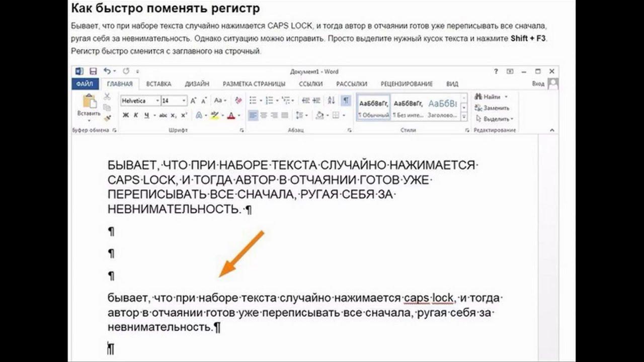The width and height of the screenshot is (644, 362).
Task: Click Вход sign-in link
Action: [538, 84]
